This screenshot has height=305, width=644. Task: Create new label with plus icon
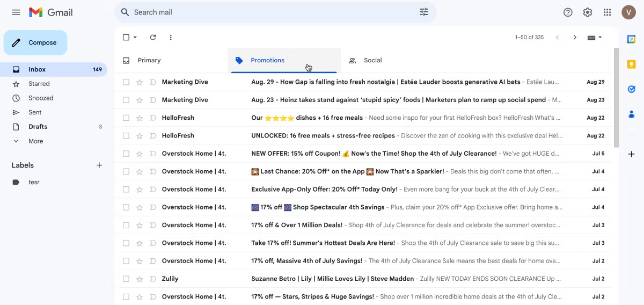click(x=99, y=165)
